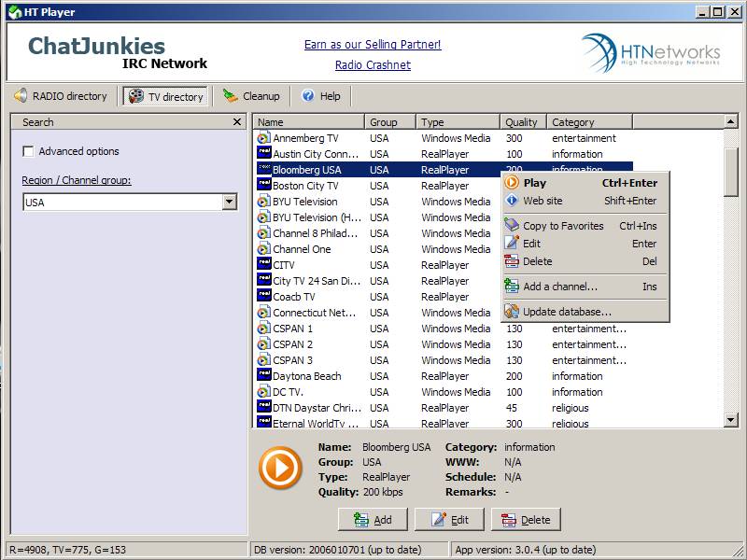This screenshot has width=747, height=560.
Task: Click the Copy to Favorites icon
Action: 512,225
